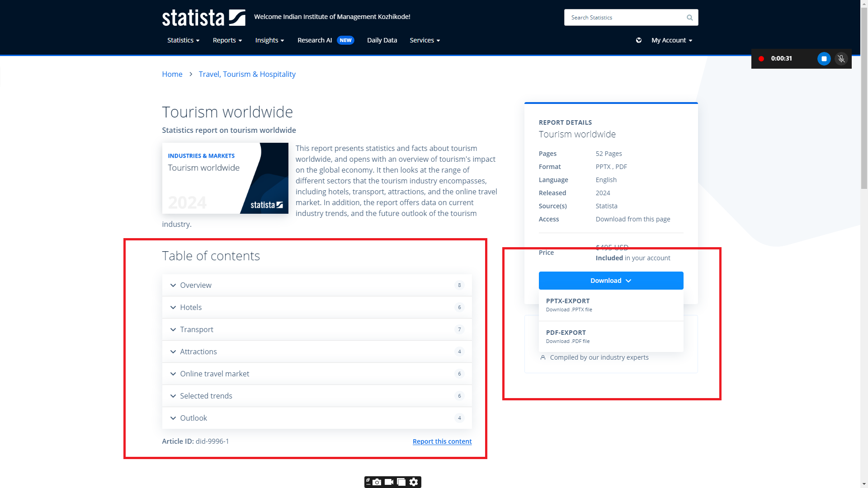Image resolution: width=868 pixels, height=488 pixels.
Task: Click the overlapping windows gallery icon
Action: click(x=401, y=482)
